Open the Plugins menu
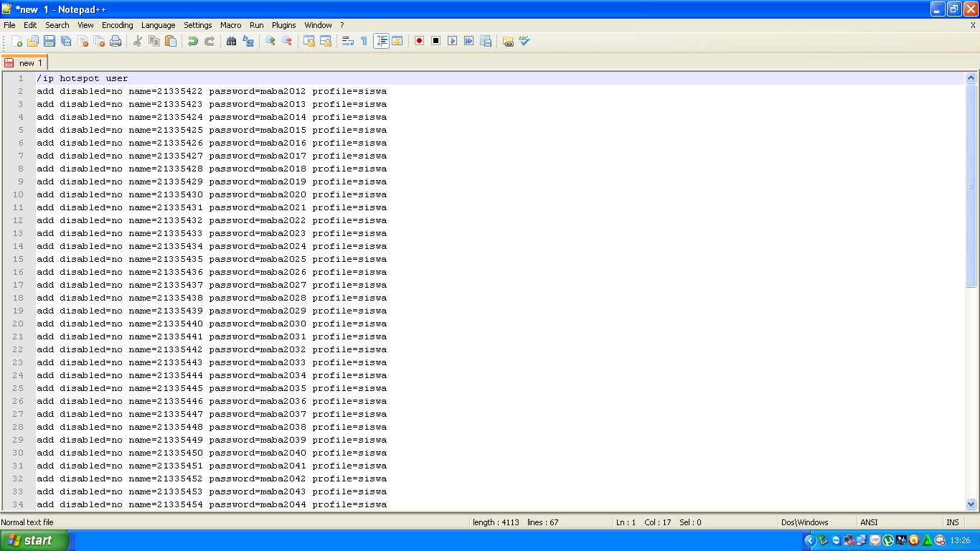This screenshot has height=551, width=980. coord(284,25)
